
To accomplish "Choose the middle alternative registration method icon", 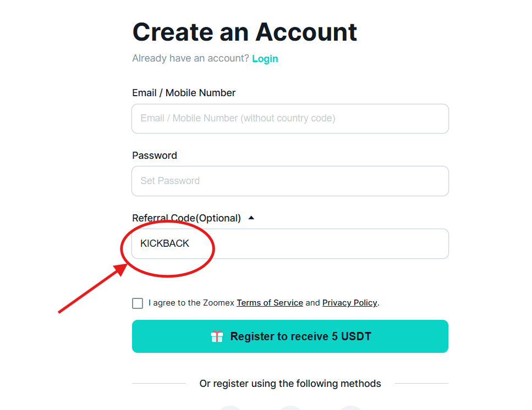I will click(290, 408).
